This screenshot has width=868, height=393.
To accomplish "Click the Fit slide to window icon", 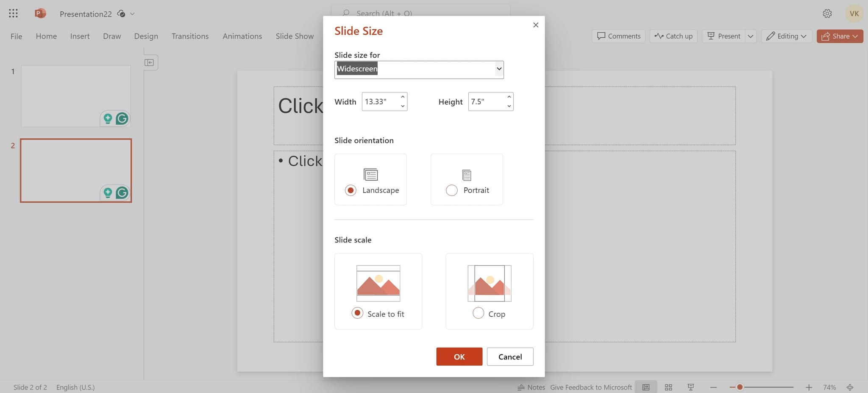I will 850,387.
